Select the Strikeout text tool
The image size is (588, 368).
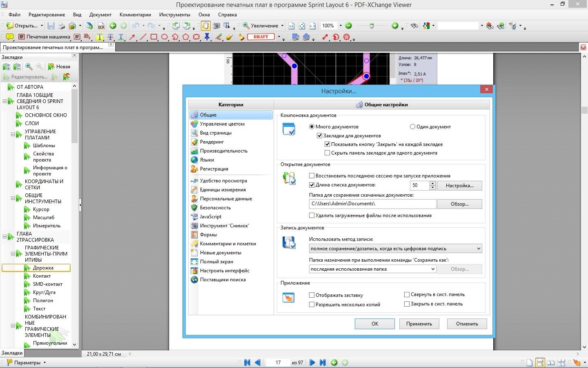(110, 37)
